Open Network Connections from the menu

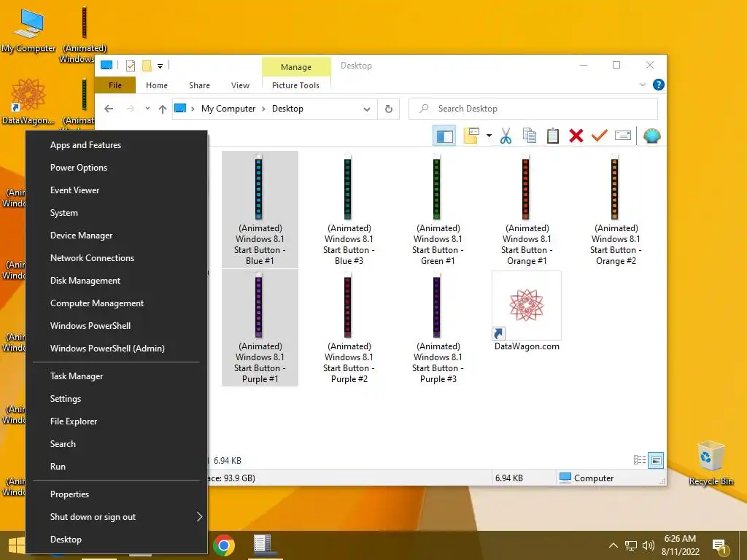(x=117, y=257)
